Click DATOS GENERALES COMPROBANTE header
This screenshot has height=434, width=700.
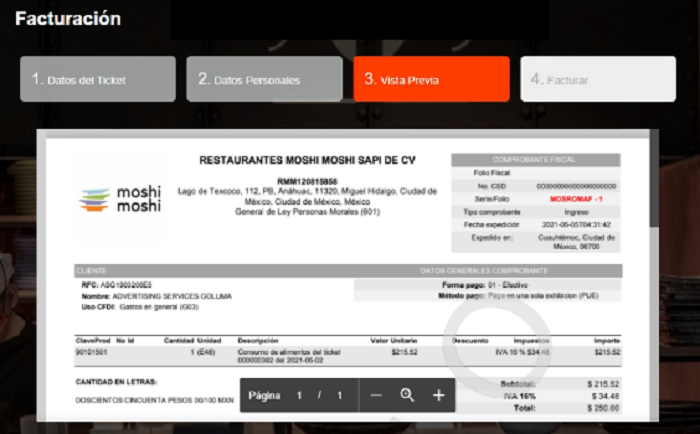(483, 271)
